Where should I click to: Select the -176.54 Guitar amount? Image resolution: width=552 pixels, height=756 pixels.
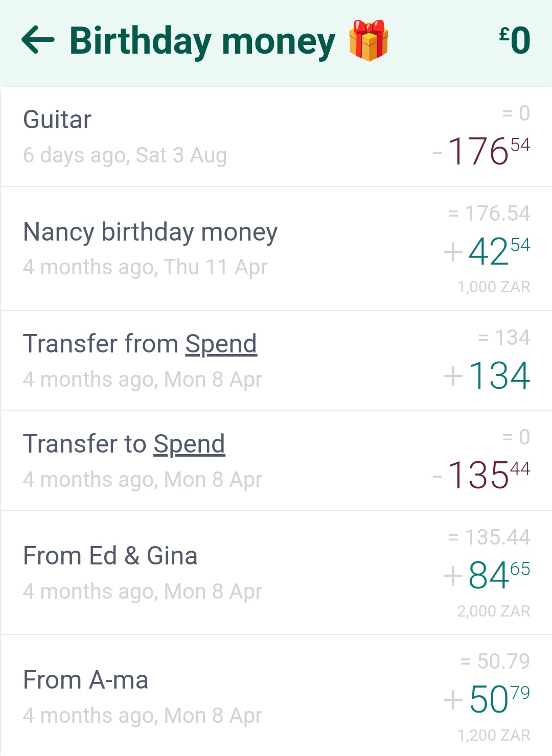481,151
